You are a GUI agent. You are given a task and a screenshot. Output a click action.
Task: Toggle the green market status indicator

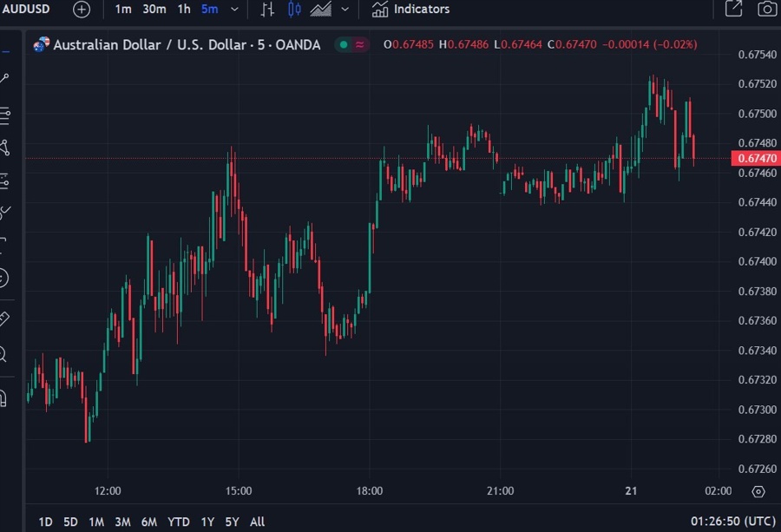344,45
